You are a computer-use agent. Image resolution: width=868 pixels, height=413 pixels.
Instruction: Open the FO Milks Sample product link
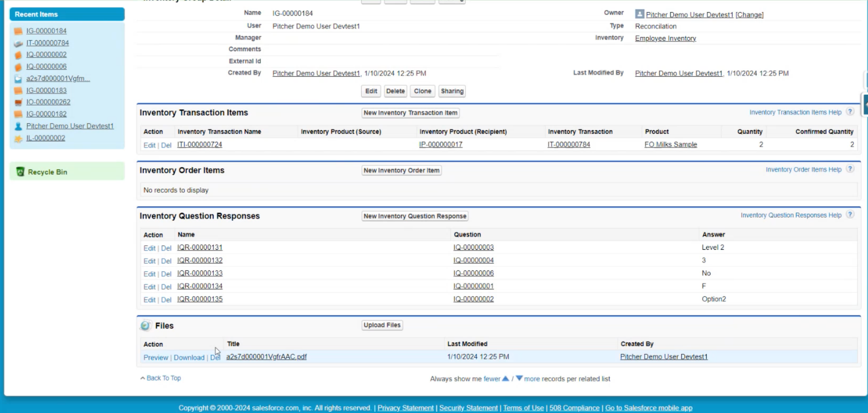[670, 145]
